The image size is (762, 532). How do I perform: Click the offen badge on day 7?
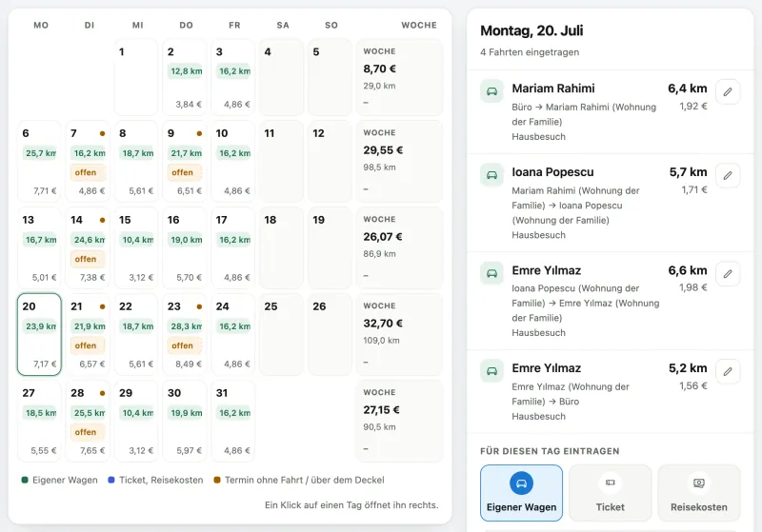[x=88, y=172]
